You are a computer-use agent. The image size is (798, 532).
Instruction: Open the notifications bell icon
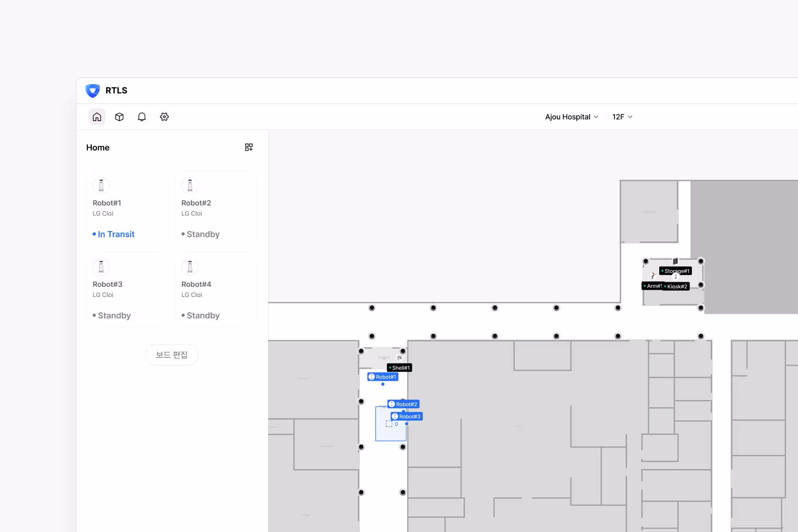click(x=142, y=117)
